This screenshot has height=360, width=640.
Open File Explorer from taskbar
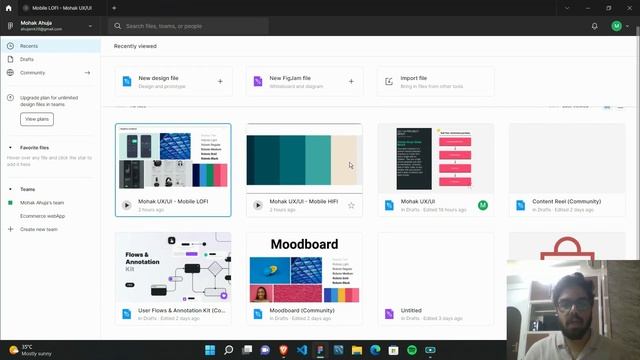(x=357, y=350)
